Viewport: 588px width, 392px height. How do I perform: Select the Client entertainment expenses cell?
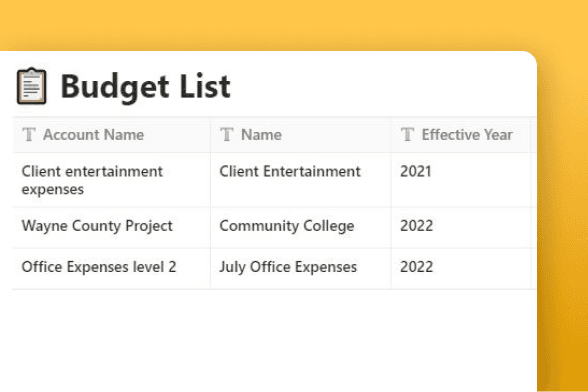112,180
